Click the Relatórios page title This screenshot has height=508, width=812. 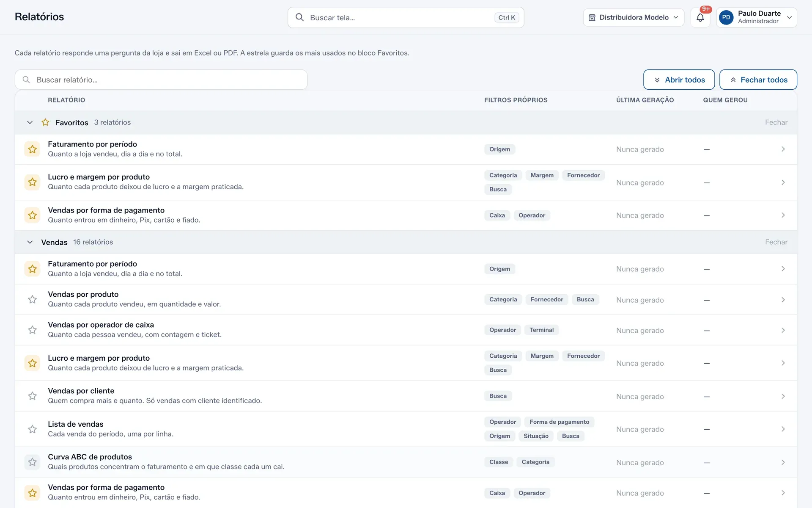pos(39,17)
